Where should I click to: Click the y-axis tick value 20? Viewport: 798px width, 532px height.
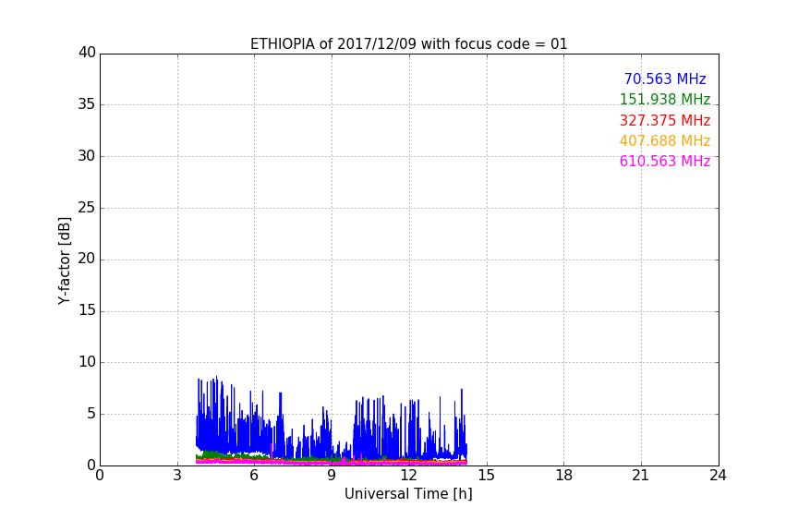coord(87,259)
